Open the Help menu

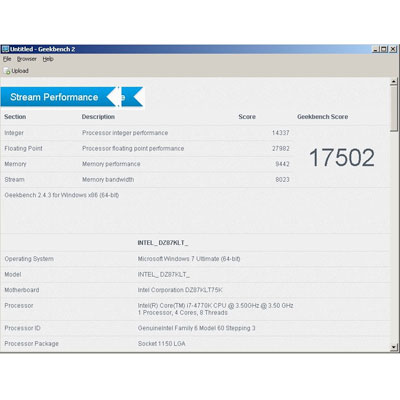click(48, 59)
